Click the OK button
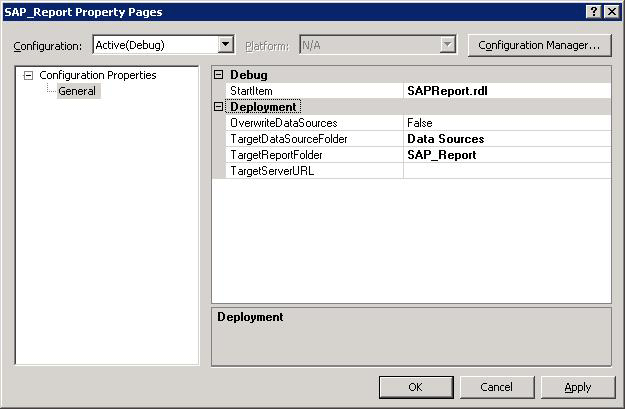The width and height of the screenshot is (625, 409). [x=416, y=387]
